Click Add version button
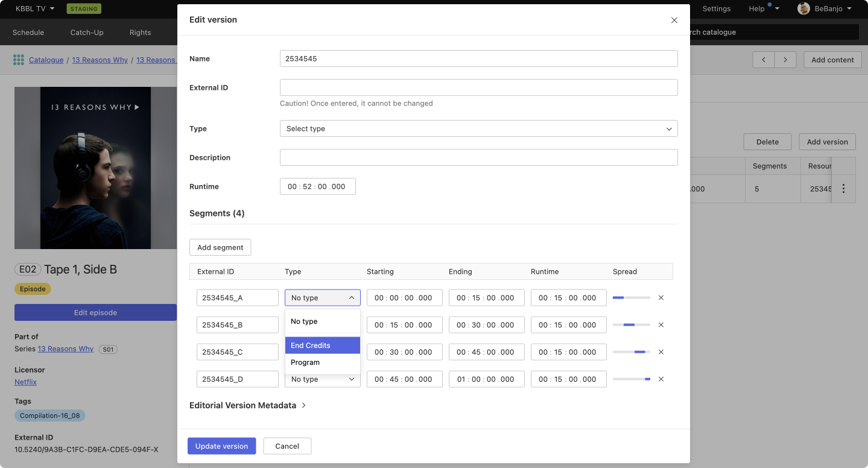868x468 pixels. [x=828, y=142]
